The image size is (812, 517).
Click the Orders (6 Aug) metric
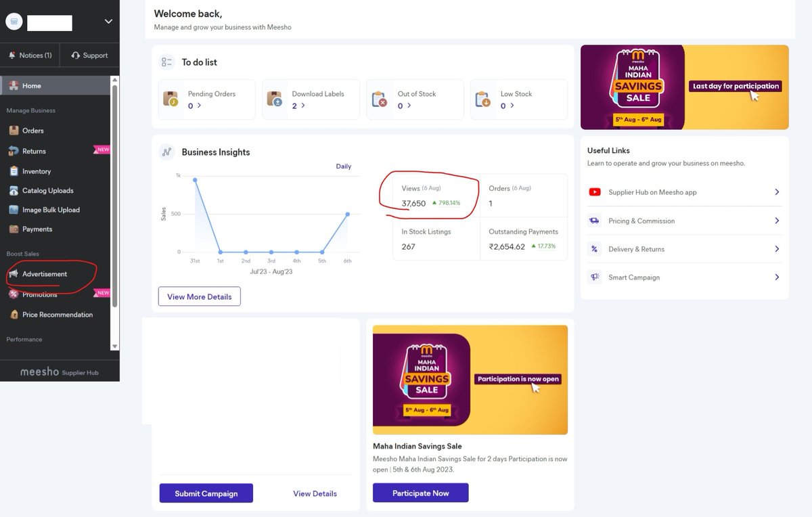[524, 196]
